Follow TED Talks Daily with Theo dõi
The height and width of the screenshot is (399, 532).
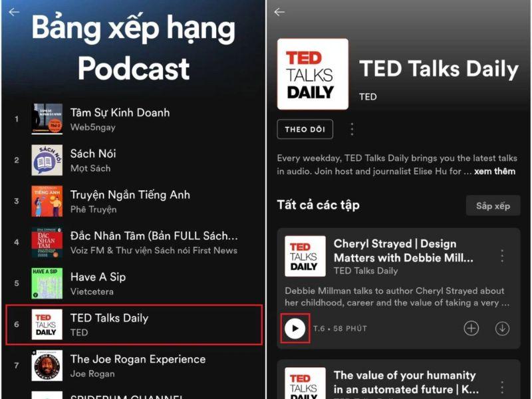[305, 129]
